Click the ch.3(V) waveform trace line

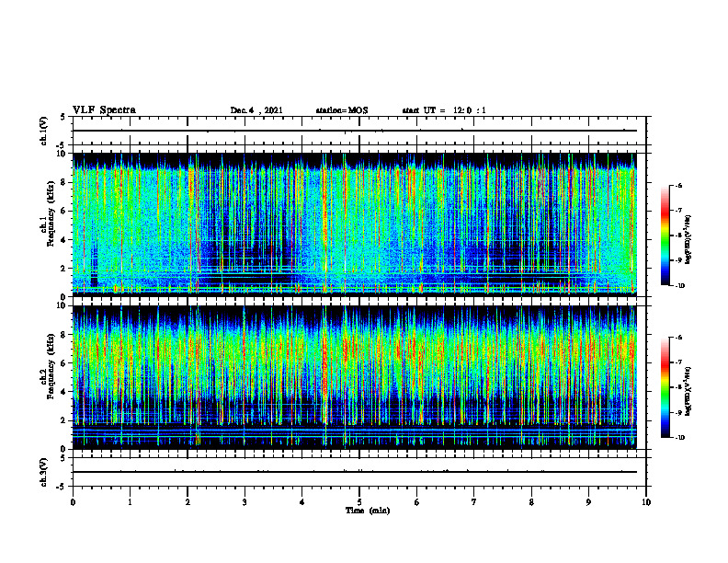[355, 472]
